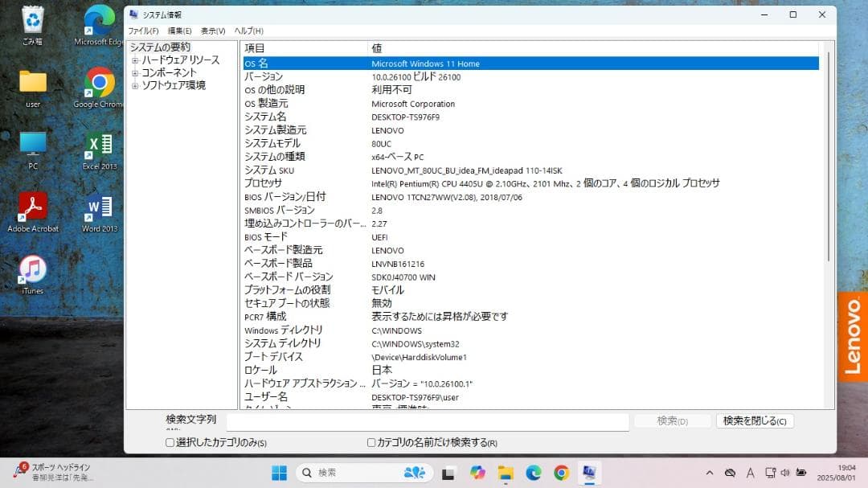
Task: Show hidden tray icons chevron
Action: [709, 473]
